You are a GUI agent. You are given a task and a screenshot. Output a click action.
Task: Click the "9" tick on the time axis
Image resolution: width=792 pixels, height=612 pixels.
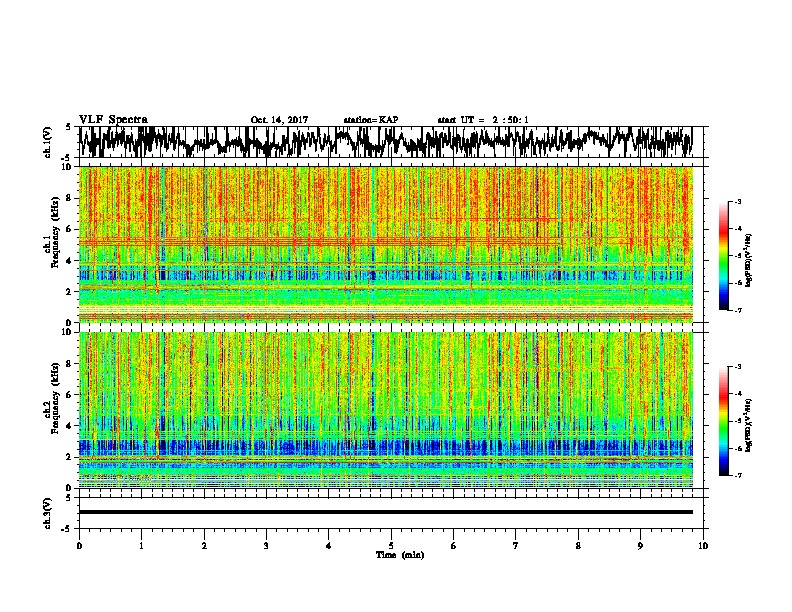tap(640, 546)
